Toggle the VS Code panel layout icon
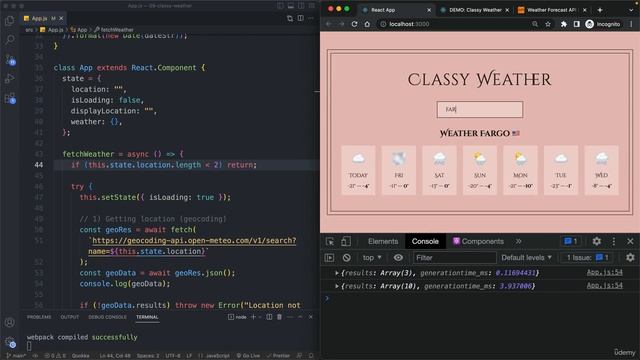Image resolution: width=640 pixels, height=360 pixels. click(x=291, y=6)
